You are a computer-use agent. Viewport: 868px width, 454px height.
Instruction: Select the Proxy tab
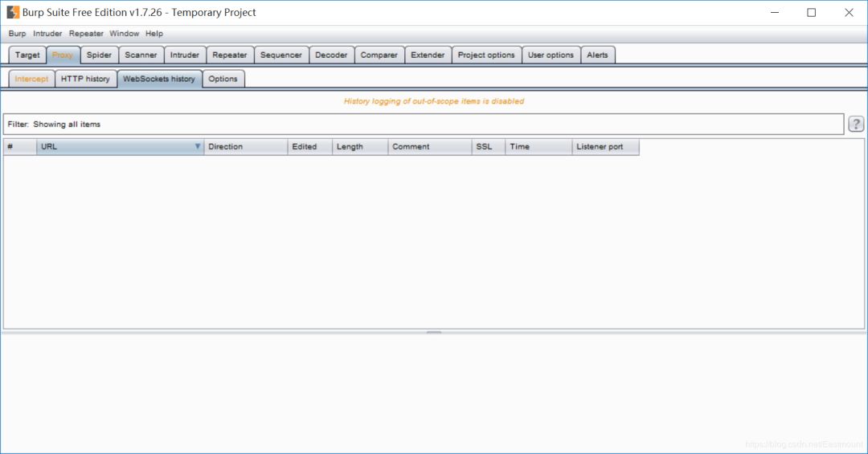click(63, 55)
